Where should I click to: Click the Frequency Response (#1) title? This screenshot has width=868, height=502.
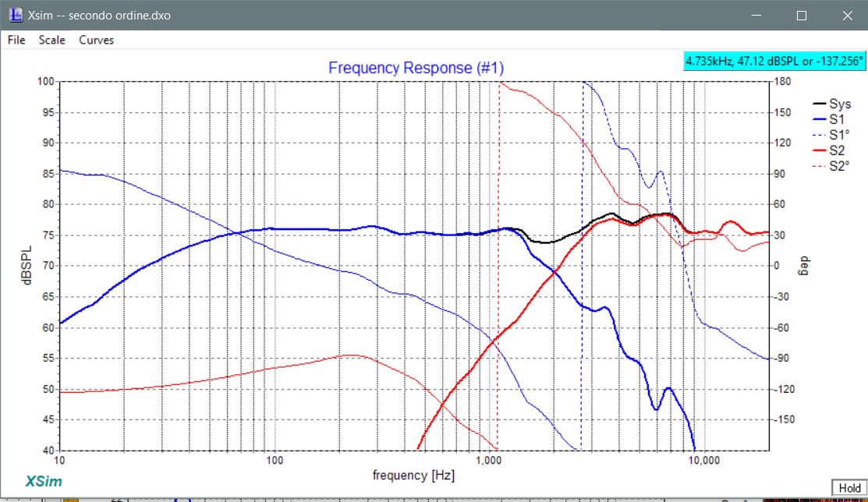(416, 68)
